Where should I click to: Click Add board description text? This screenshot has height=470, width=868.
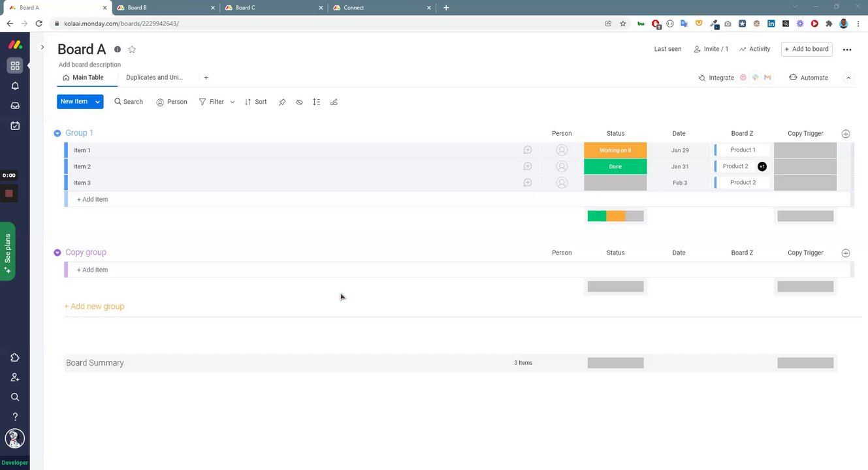(89, 65)
